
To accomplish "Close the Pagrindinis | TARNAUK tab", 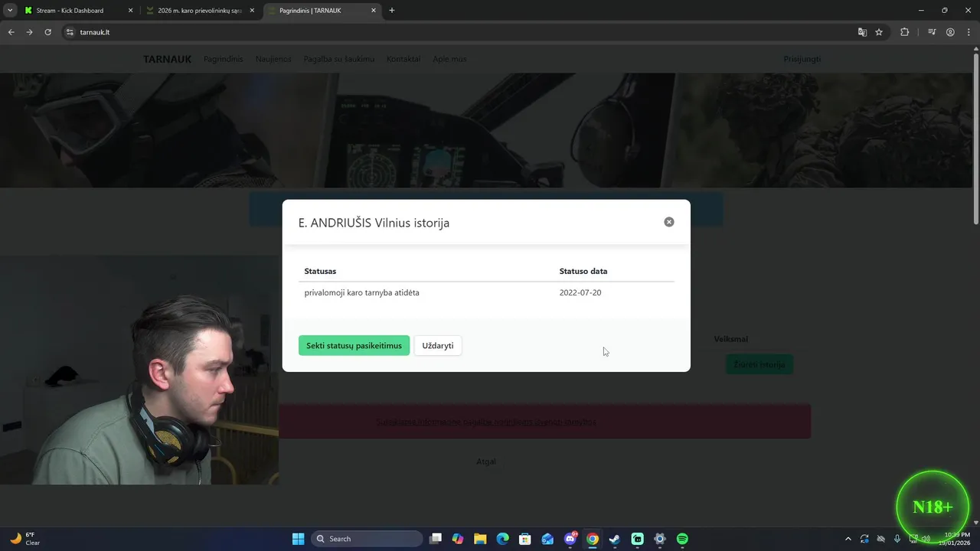I will pyautogui.click(x=374, y=11).
